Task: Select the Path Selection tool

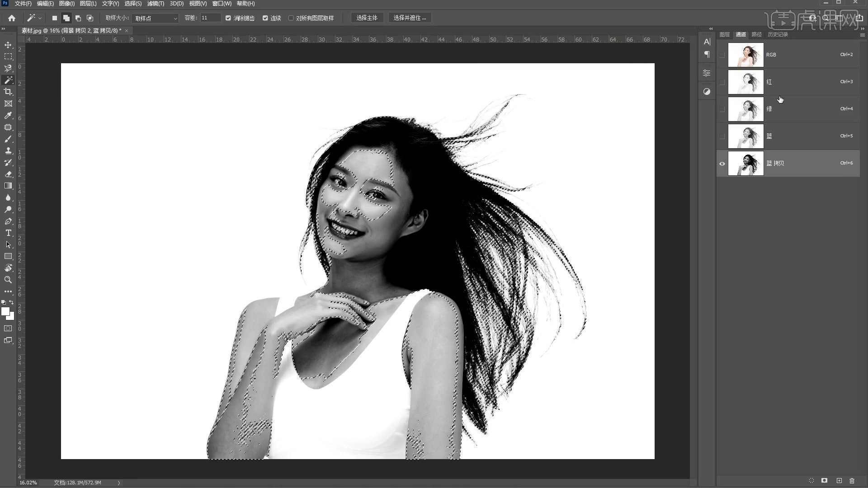Action: 8,244
